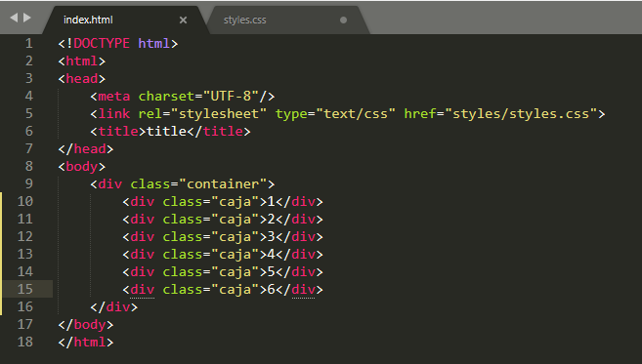642x364 pixels.
Task: Go to next tab with right arrow
Action: tap(27, 18)
